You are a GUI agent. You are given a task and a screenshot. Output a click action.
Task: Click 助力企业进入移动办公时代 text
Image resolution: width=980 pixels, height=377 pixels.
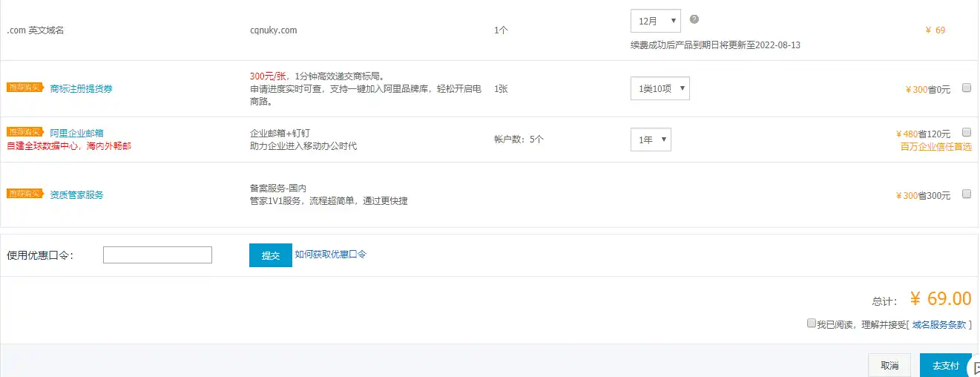303,146
